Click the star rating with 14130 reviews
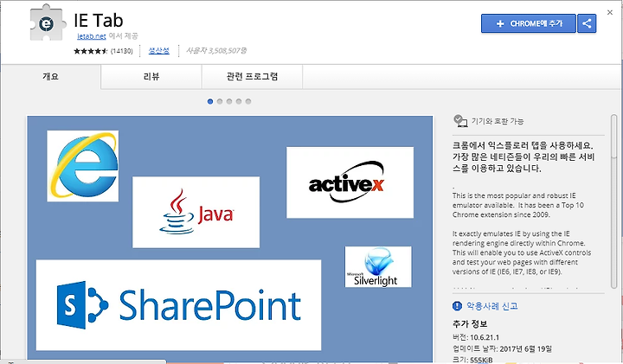This screenshot has height=364, width=623. 103,51
